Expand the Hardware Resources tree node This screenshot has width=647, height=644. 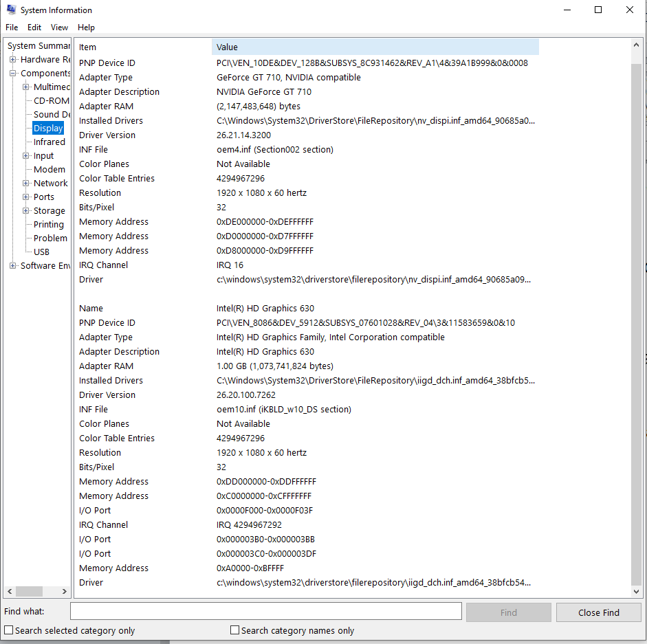[13, 60]
